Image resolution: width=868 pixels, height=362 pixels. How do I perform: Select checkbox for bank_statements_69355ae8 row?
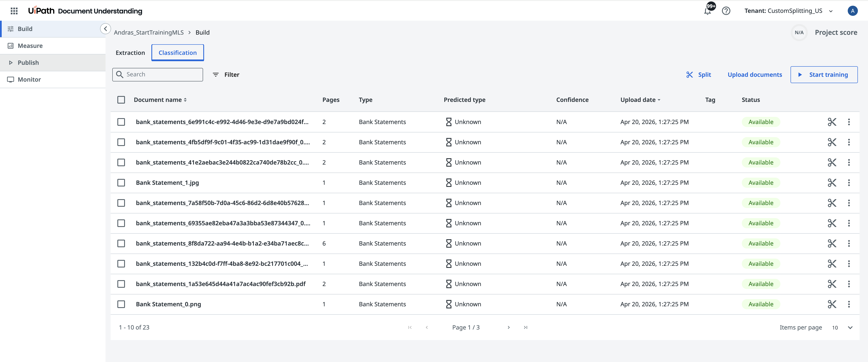click(x=121, y=223)
